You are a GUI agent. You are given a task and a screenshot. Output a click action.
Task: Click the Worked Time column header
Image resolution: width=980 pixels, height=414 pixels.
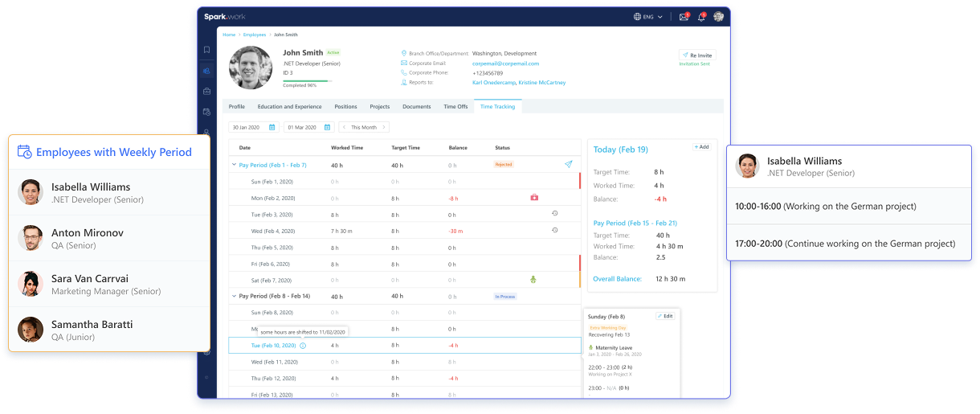(347, 148)
